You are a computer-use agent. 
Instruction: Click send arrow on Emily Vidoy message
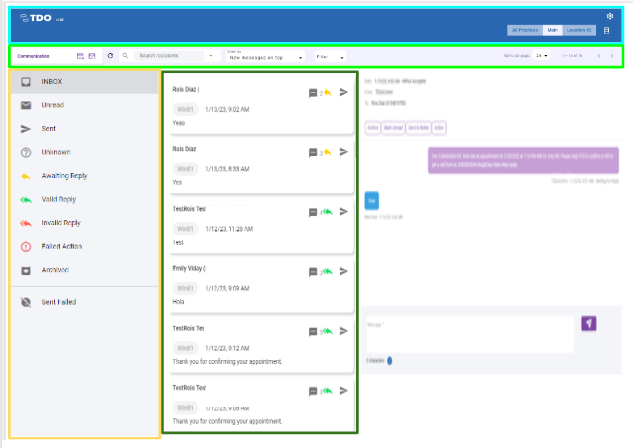point(344,270)
